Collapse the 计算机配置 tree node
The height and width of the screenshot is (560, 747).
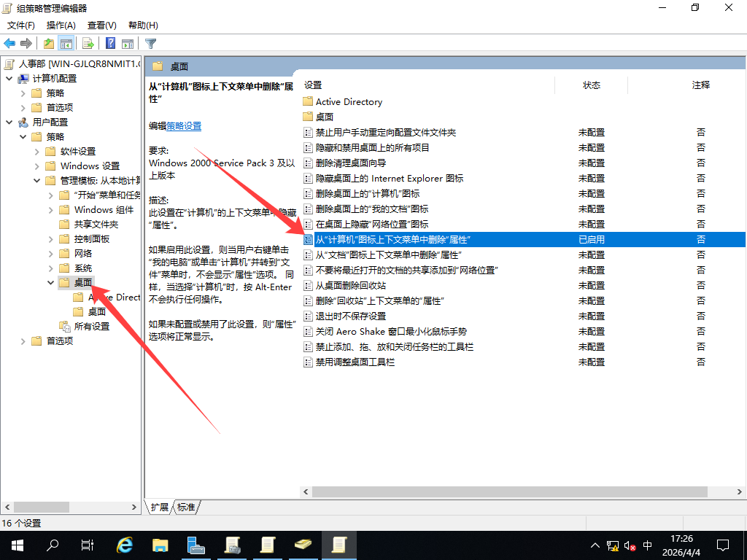[x=9, y=79]
